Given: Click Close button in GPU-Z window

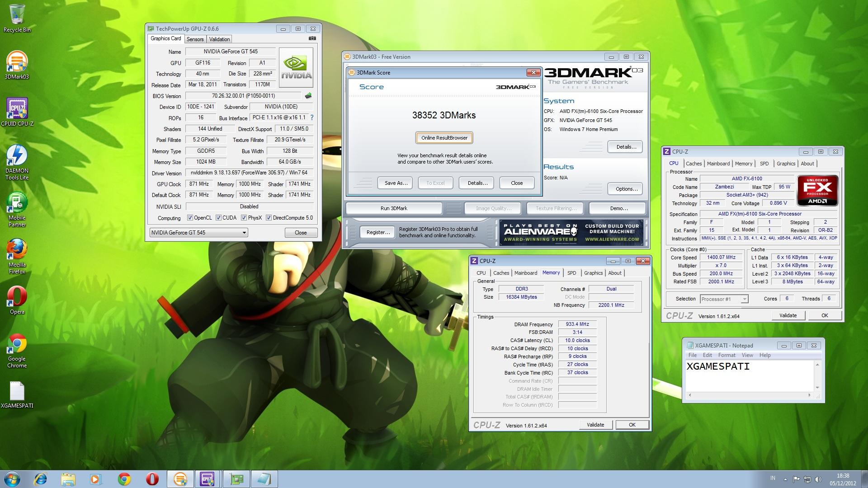Looking at the screenshot, I should 301,233.
